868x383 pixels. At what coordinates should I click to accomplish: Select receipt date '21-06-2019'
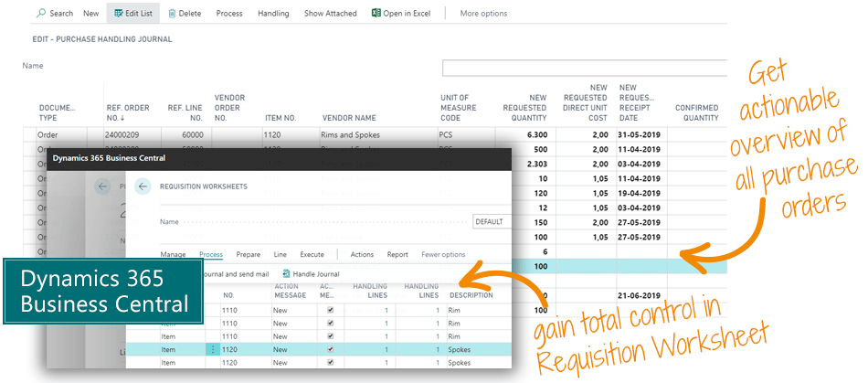pos(640,295)
